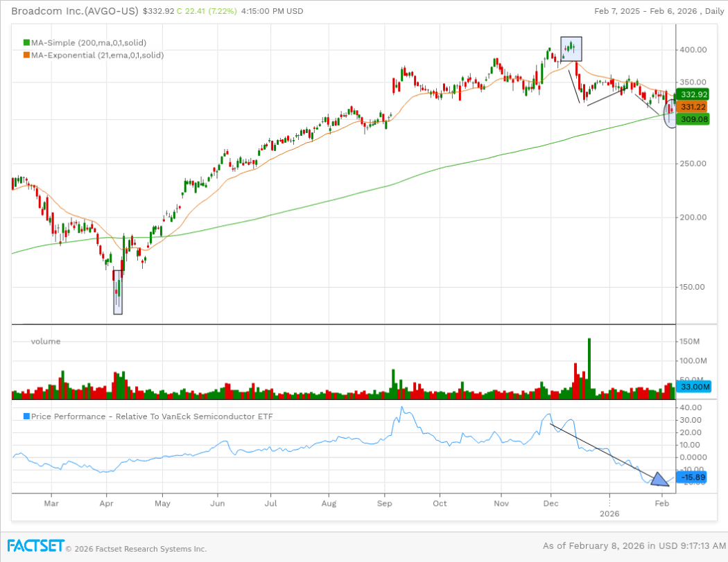The image size is (728, 562).
Task: Click the © 2026 Factset Research Systems Inc. text
Action: tap(136, 549)
